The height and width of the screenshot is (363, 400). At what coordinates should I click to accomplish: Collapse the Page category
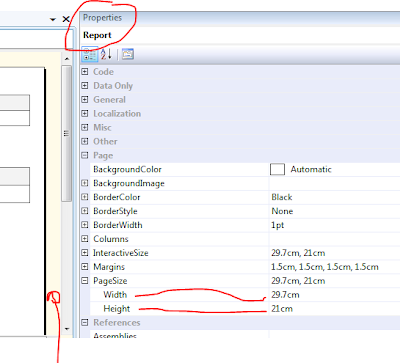pos(85,155)
